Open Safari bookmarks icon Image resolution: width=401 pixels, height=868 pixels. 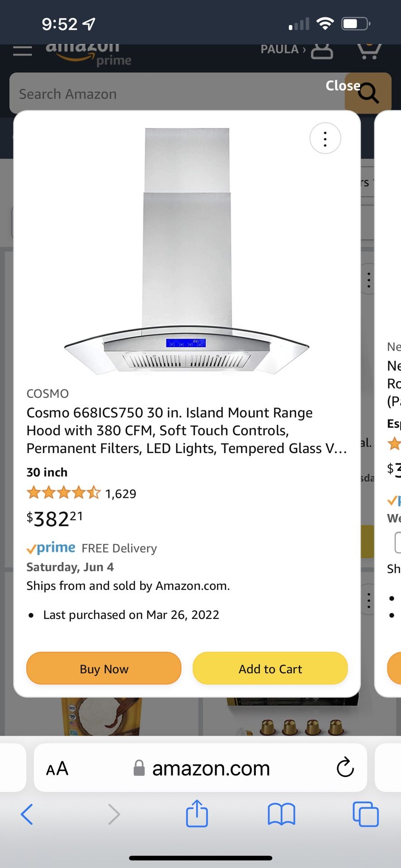[x=281, y=814]
